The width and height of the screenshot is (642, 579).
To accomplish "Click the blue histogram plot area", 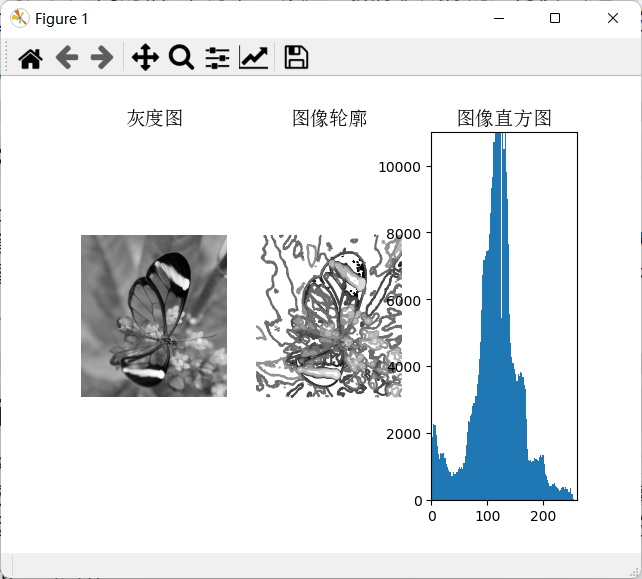I will tap(504, 316).
